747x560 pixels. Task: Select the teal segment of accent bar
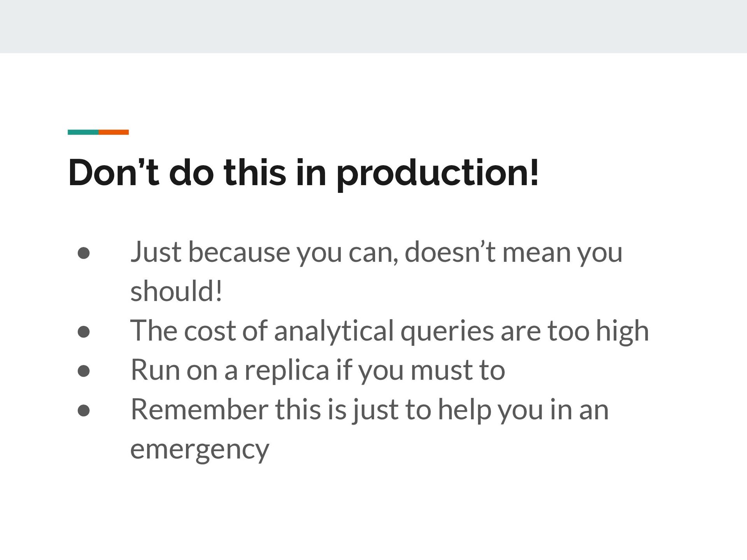pyautogui.click(x=83, y=132)
